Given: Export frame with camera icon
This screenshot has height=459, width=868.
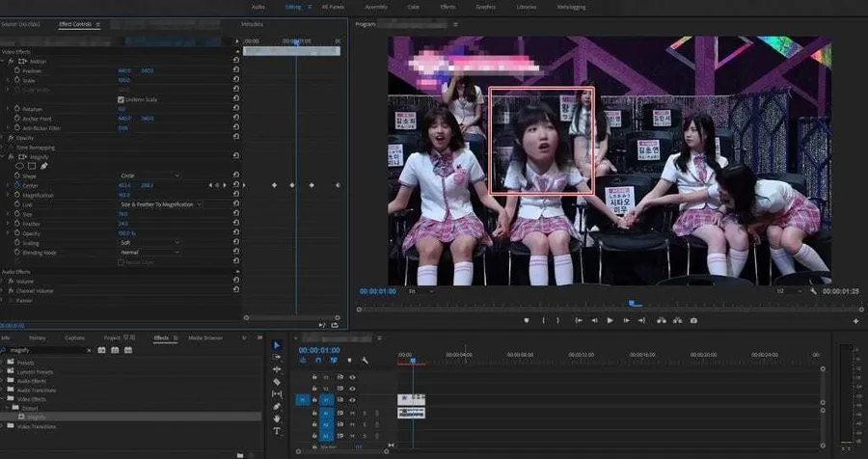Looking at the screenshot, I should tap(693, 320).
